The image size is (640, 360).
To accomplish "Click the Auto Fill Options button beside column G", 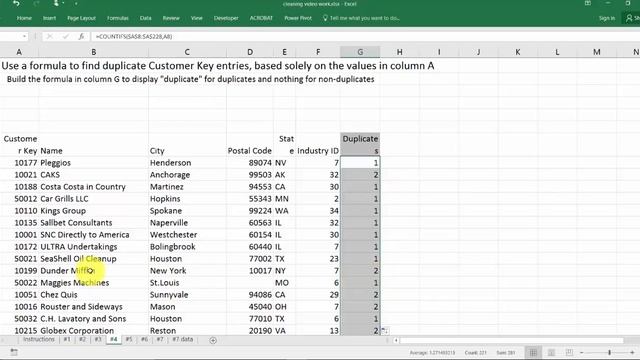I will tap(384, 331).
